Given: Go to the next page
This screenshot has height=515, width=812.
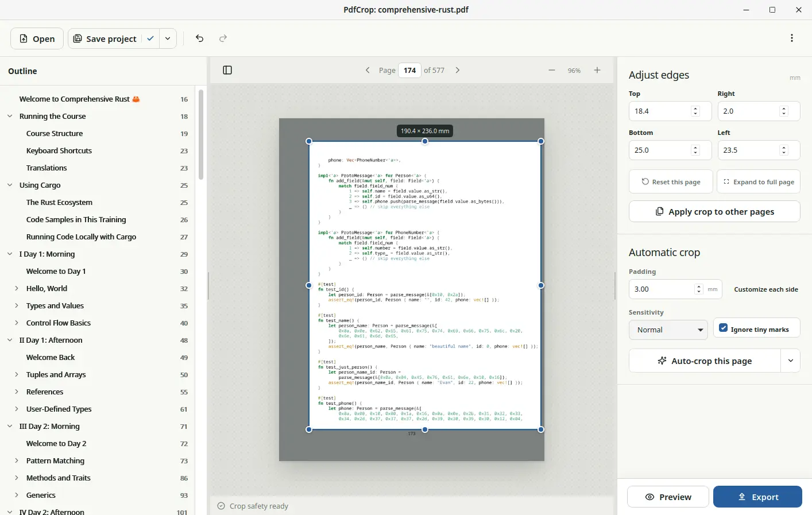Looking at the screenshot, I should point(458,70).
